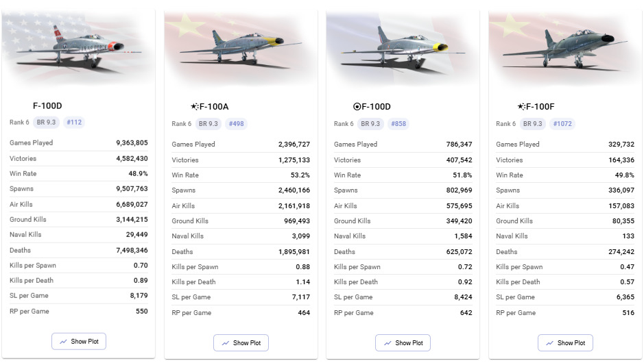644x363 pixels.
Task: Click the BR 9.3 badge on F-100A
Action: click(208, 124)
